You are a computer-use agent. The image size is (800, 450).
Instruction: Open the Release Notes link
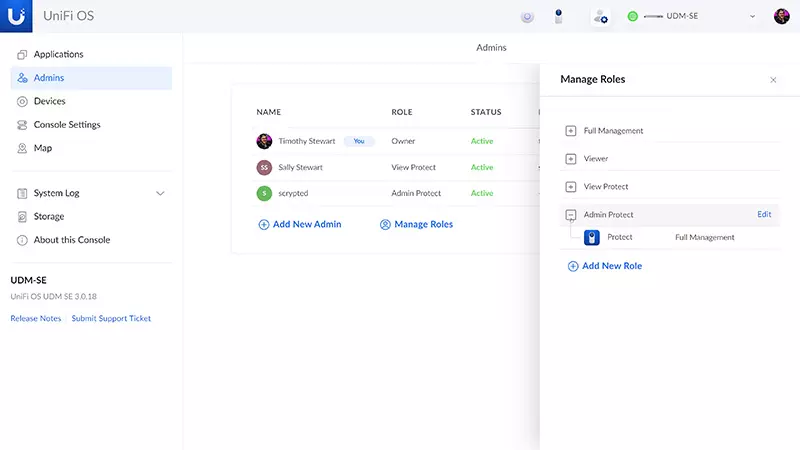36,318
